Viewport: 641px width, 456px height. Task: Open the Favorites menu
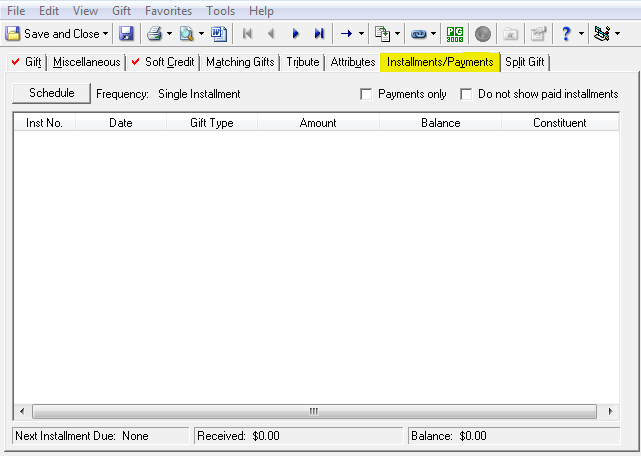pyautogui.click(x=168, y=11)
